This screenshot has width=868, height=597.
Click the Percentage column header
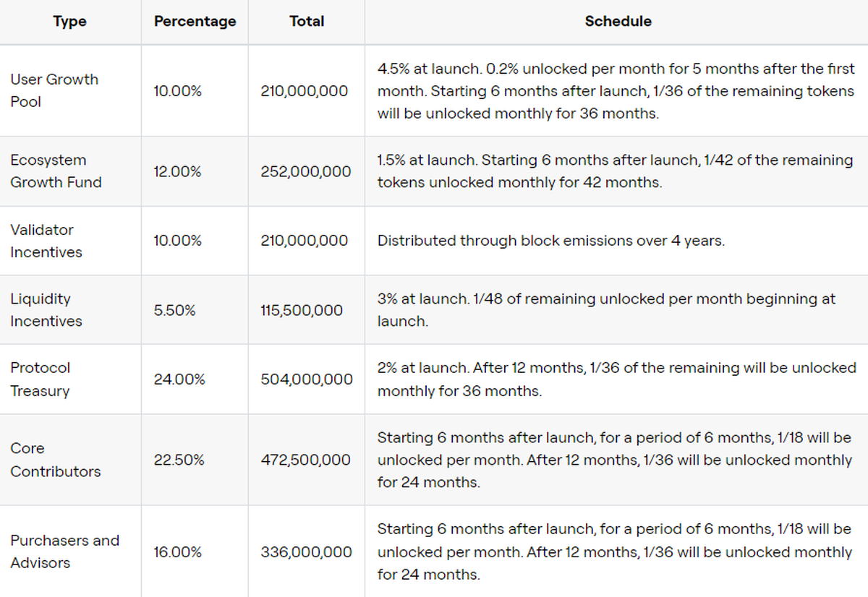click(x=195, y=22)
